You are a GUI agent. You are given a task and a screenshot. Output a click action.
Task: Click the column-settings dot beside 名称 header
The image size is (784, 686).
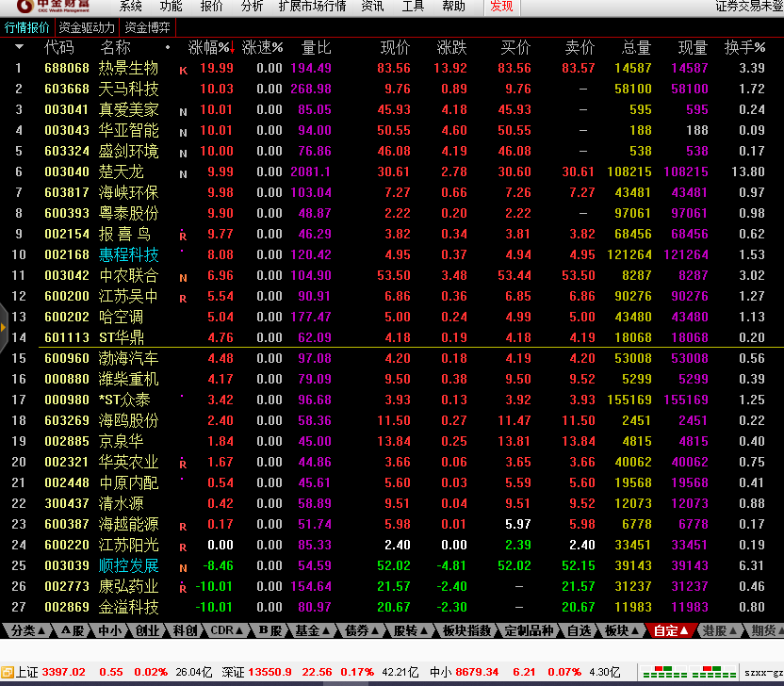(x=168, y=47)
